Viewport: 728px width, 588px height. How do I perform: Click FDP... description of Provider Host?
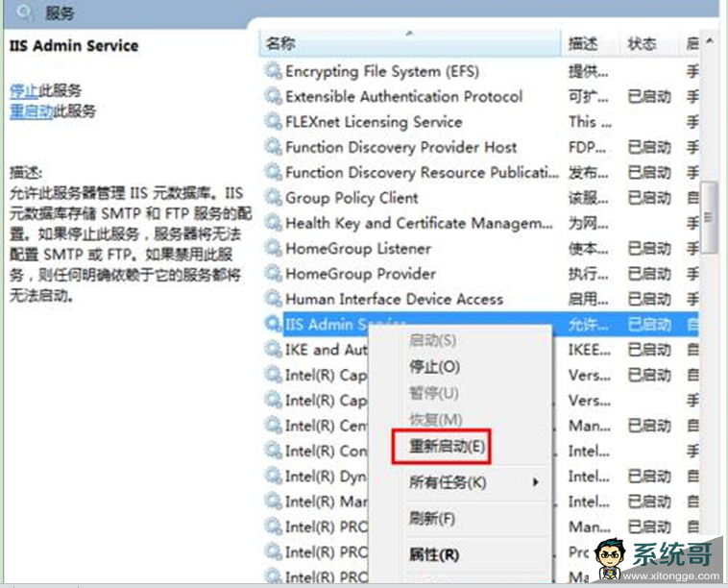(587, 147)
